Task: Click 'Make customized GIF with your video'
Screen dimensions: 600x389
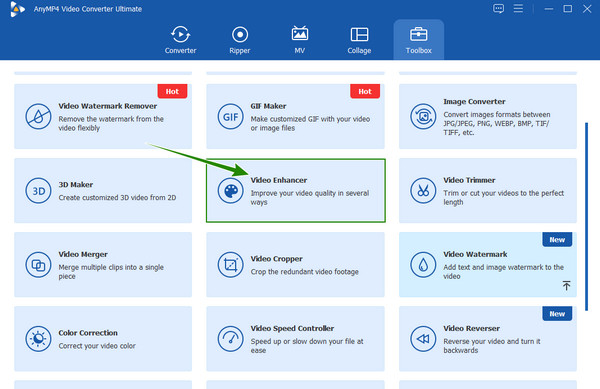Action: click(310, 124)
